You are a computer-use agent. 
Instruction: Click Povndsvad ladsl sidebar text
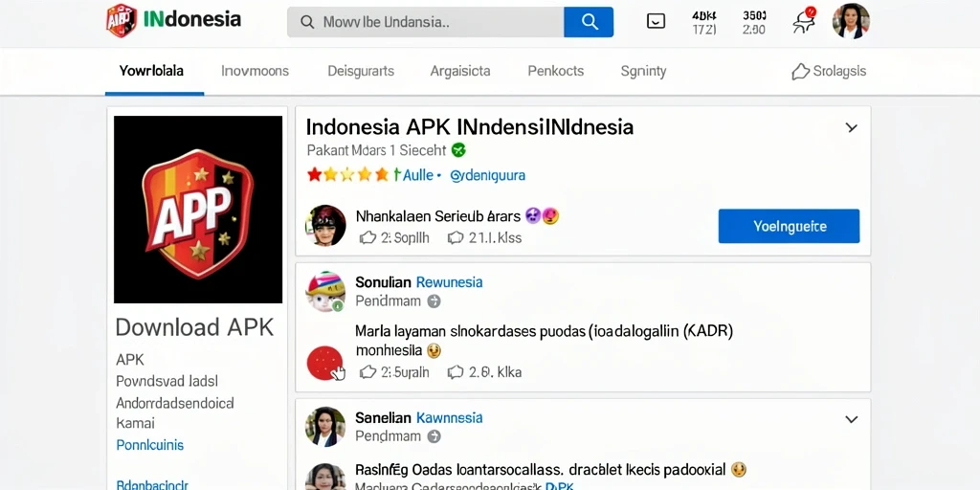(167, 381)
